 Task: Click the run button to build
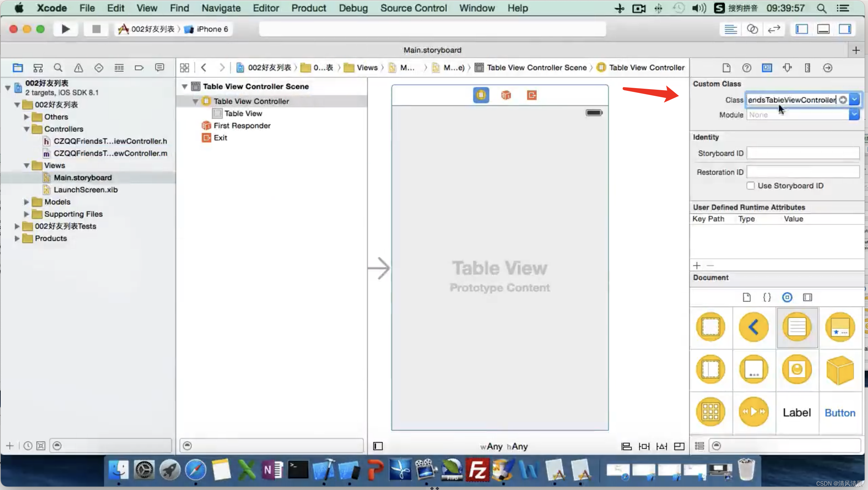[x=65, y=29]
